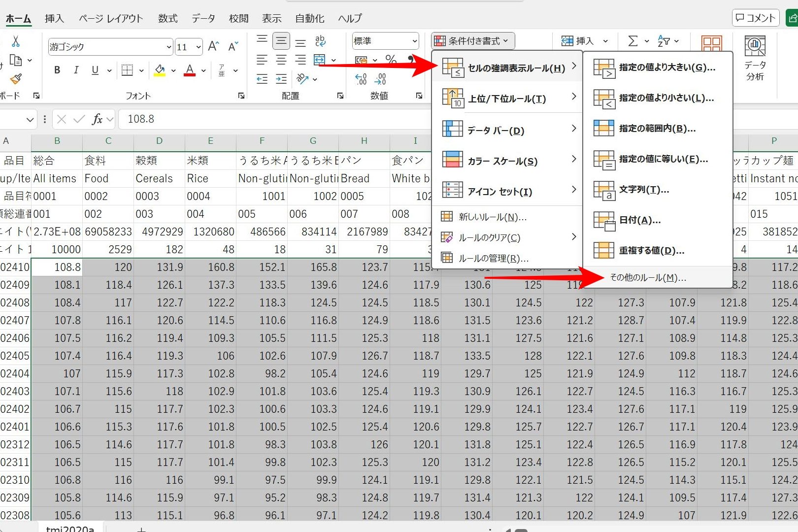Select 日付 rule option
The width and height of the screenshot is (798, 532).
click(657, 220)
